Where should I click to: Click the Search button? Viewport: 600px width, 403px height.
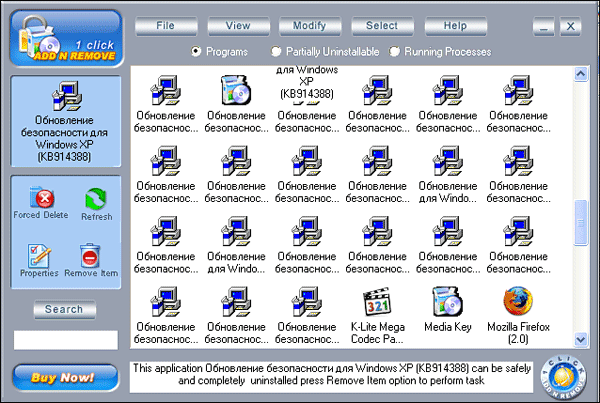[x=64, y=309]
